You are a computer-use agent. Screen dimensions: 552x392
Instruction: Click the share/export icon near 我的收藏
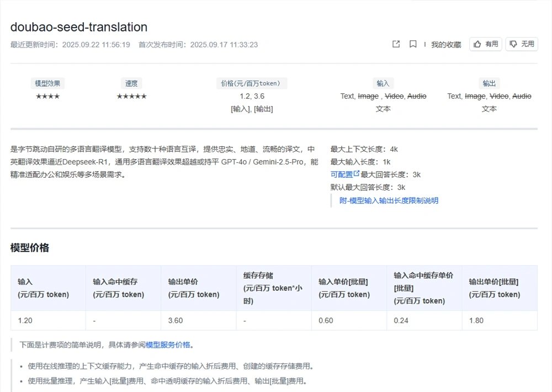(396, 44)
